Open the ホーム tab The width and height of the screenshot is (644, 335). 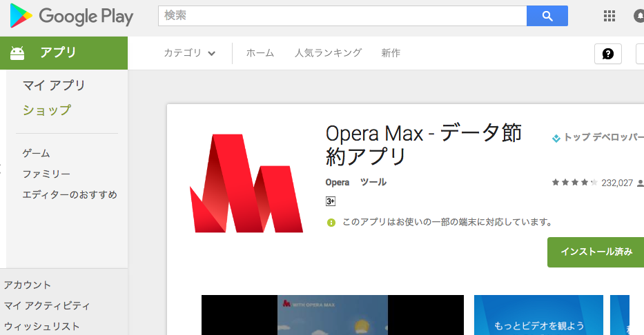[260, 53]
